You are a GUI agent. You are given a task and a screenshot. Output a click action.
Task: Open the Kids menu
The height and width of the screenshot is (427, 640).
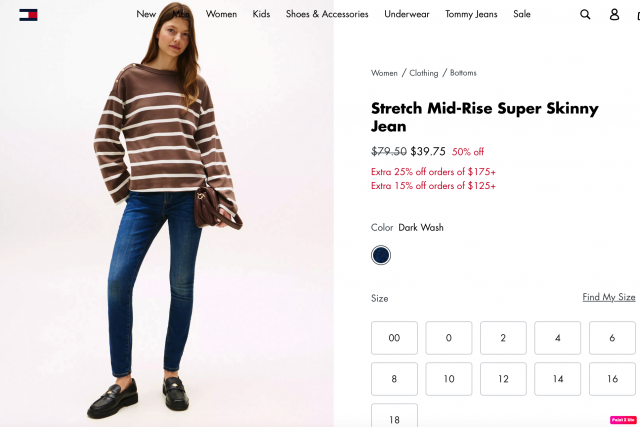(x=261, y=14)
